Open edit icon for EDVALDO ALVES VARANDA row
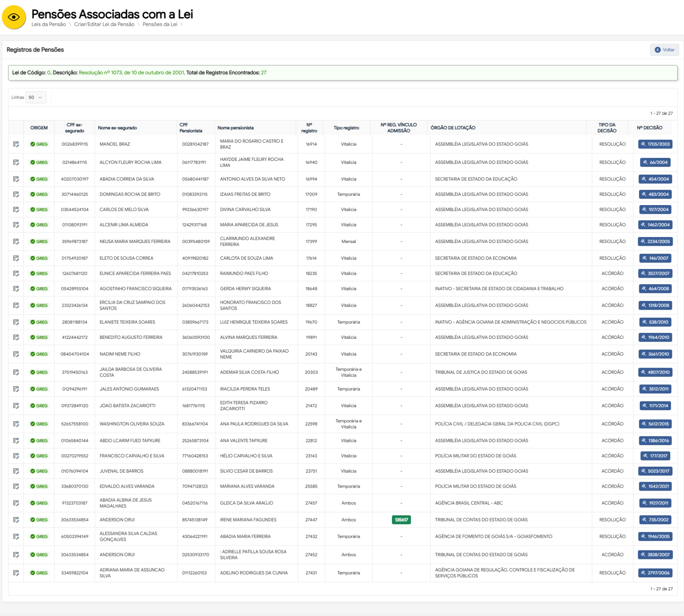This screenshot has height=616, width=684. (16, 486)
